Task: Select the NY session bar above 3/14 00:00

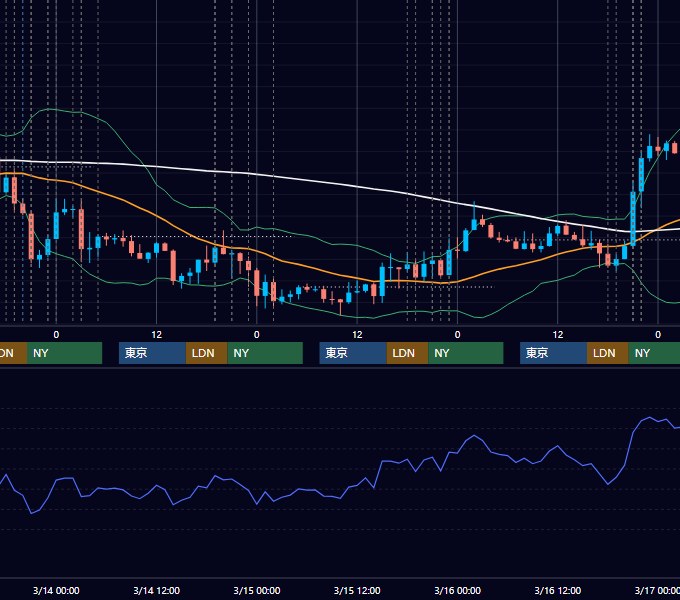Action: [x=64, y=353]
